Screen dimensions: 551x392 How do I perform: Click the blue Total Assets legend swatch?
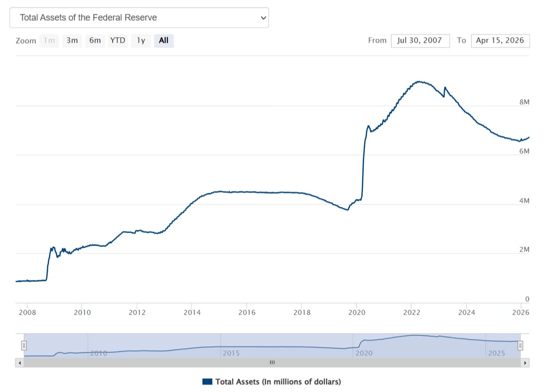[x=207, y=382]
